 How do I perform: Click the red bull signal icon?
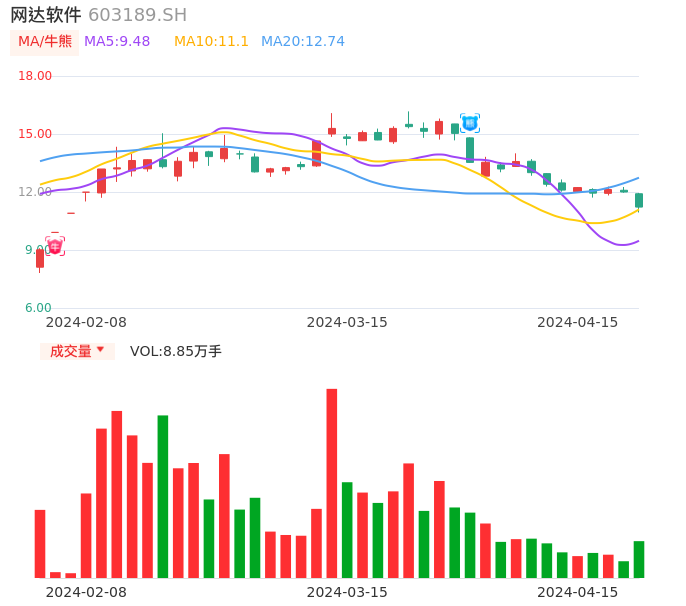coord(55,246)
